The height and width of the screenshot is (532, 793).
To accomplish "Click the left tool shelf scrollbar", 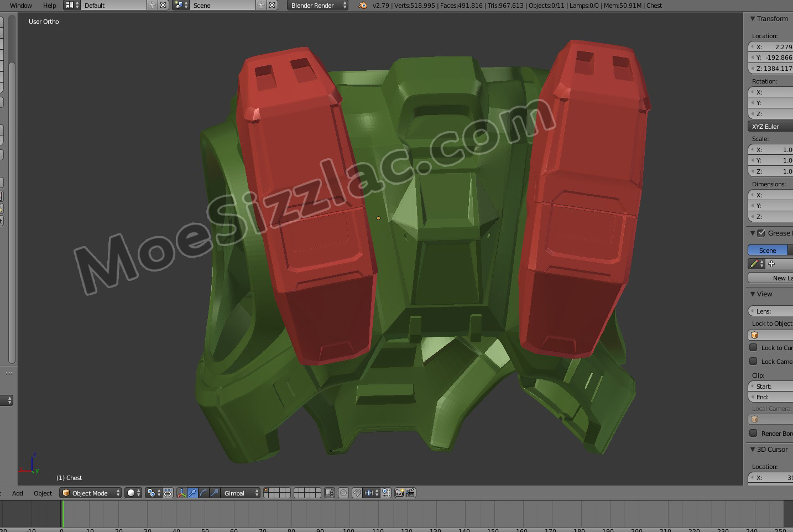I will 12,213.
